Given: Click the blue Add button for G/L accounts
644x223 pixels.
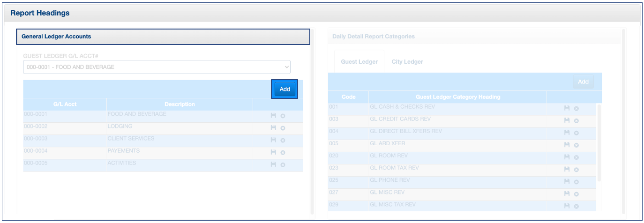Looking at the screenshot, I should [285, 89].
